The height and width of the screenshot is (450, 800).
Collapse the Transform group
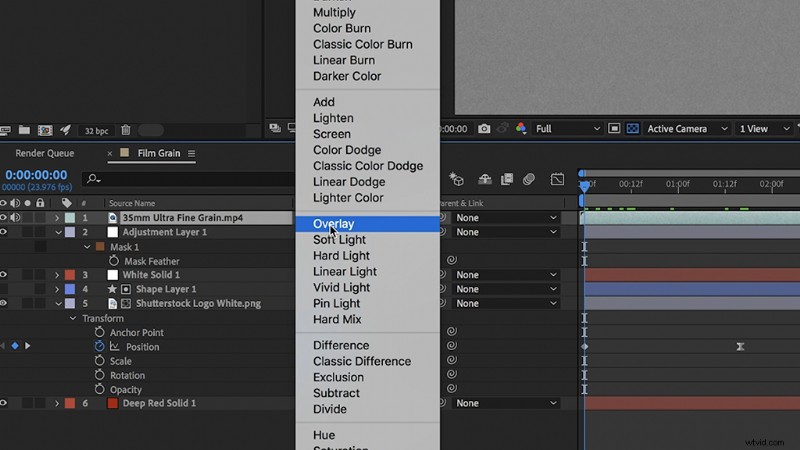[x=73, y=318]
